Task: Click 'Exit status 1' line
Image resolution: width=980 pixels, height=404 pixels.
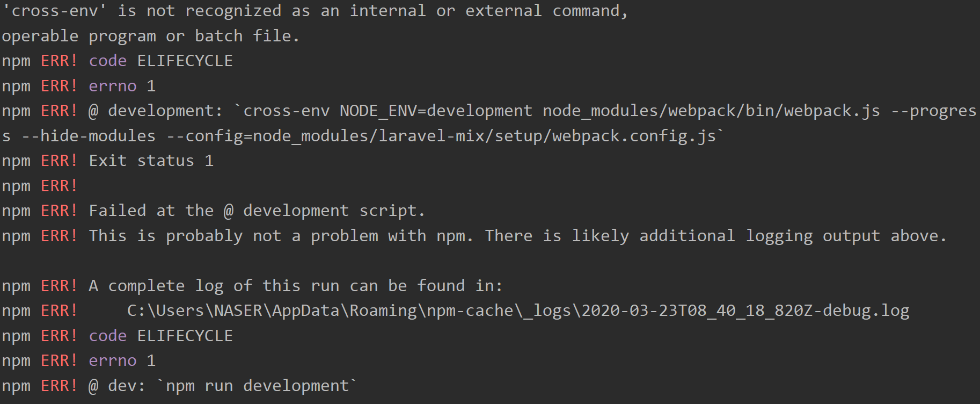Action: click(151, 161)
